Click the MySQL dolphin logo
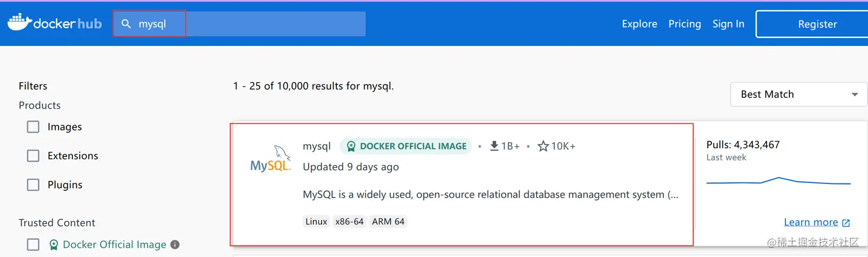868x257 pixels. [270, 159]
